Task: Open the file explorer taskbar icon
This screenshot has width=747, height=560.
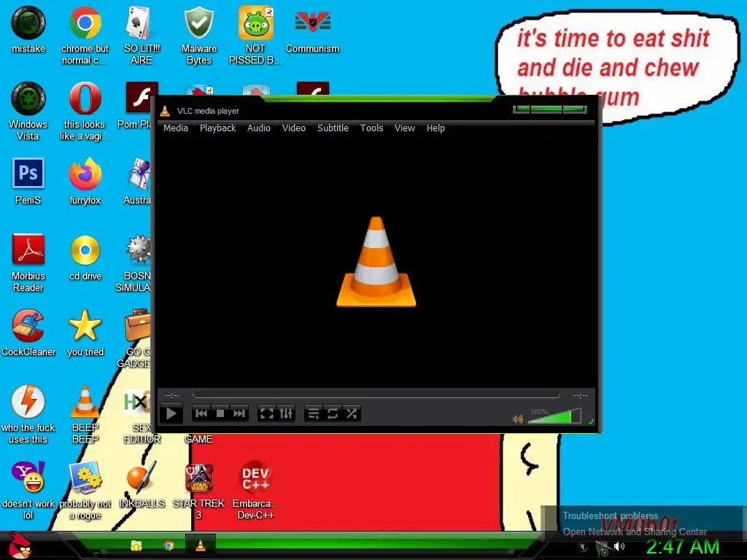Action: pyautogui.click(x=136, y=545)
